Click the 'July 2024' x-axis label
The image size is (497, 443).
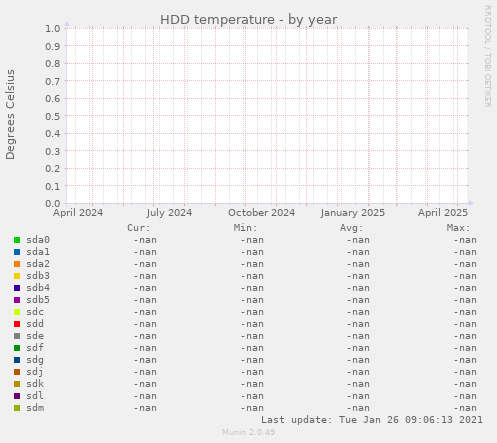coord(169,213)
